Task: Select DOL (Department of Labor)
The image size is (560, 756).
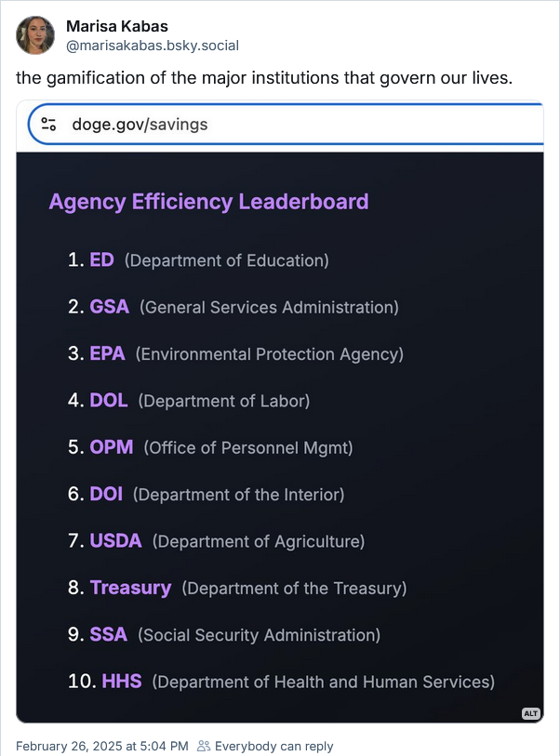Action: pos(108,401)
